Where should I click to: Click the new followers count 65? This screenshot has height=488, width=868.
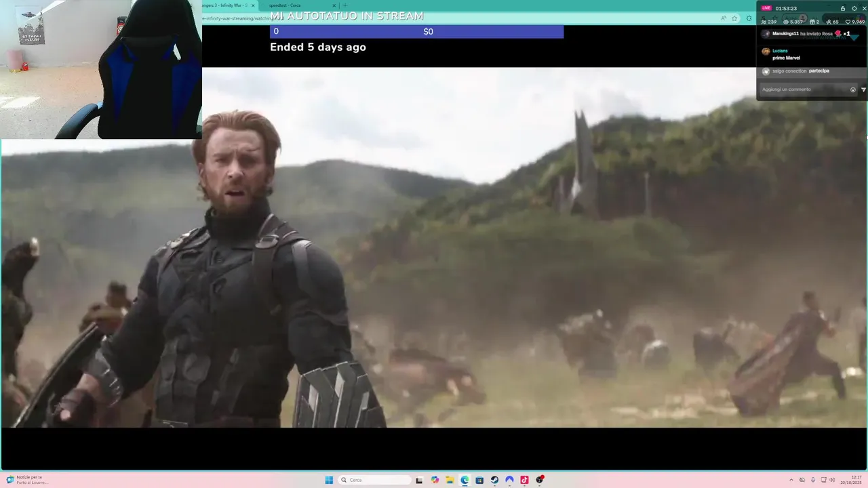pyautogui.click(x=832, y=22)
